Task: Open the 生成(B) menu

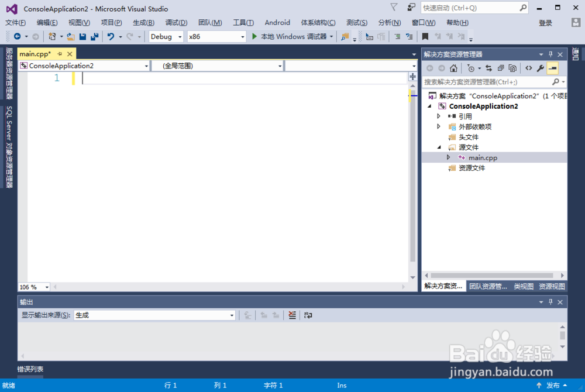Action: pos(144,23)
